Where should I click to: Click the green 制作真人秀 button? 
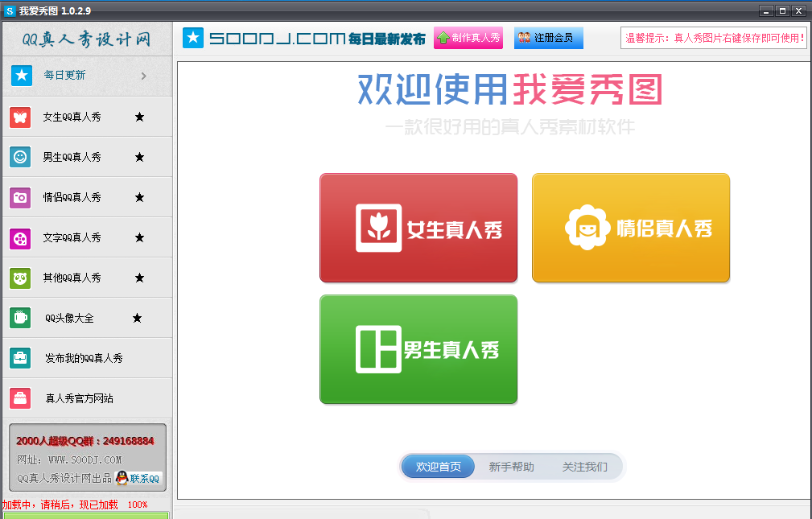point(468,37)
